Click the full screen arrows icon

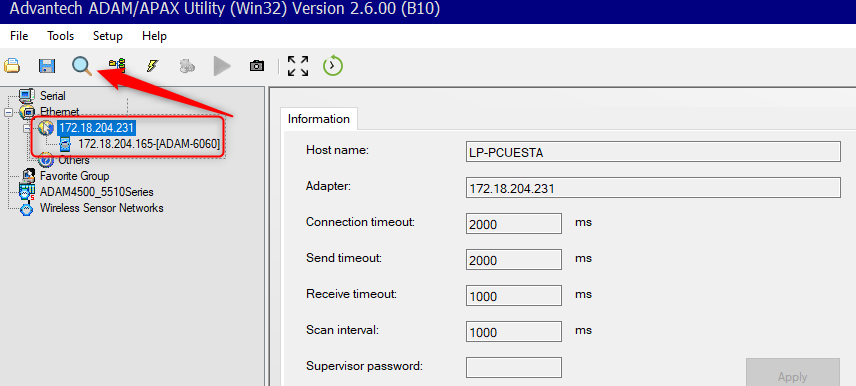pyautogui.click(x=298, y=66)
